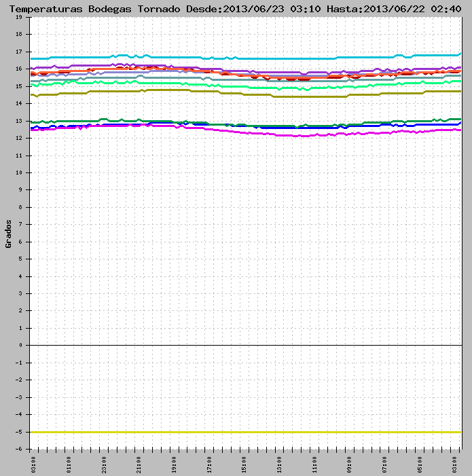The image size is (472, 476).
Task: Click the y-axis tick label 6
Action: click(20, 242)
